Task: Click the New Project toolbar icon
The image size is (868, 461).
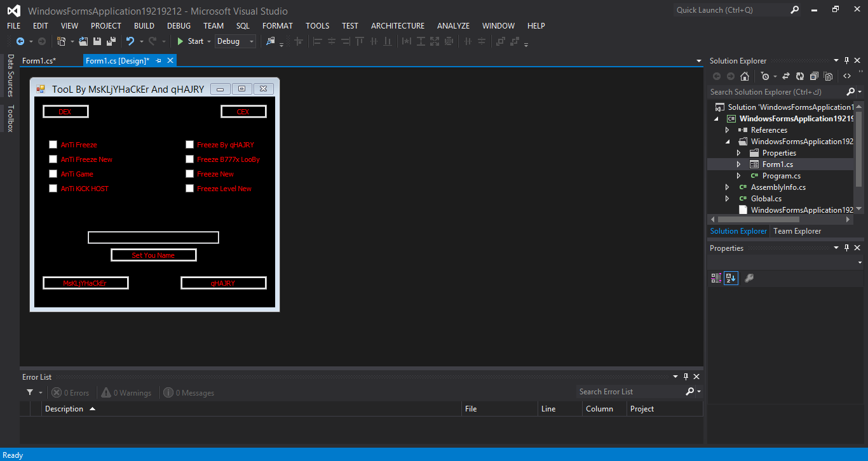Action: tap(61, 41)
